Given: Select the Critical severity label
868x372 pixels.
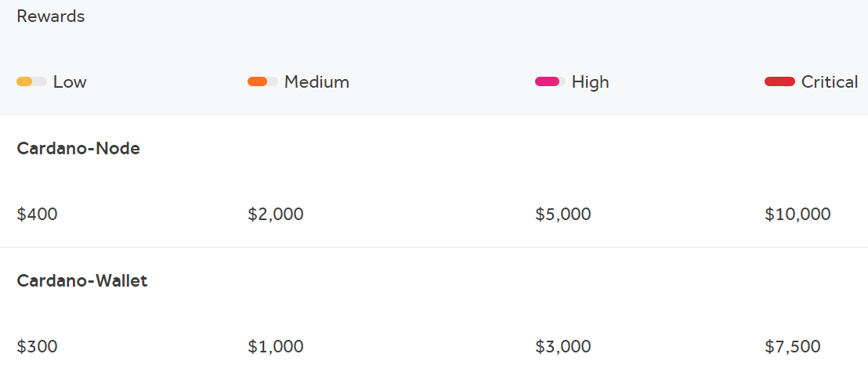Looking at the screenshot, I should coord(830,82).
